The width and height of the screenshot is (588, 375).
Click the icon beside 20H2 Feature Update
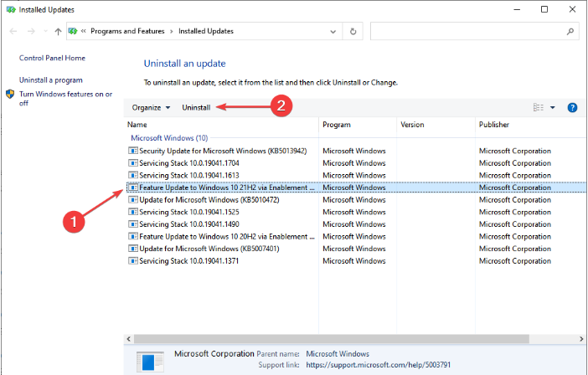coord(132,237)
